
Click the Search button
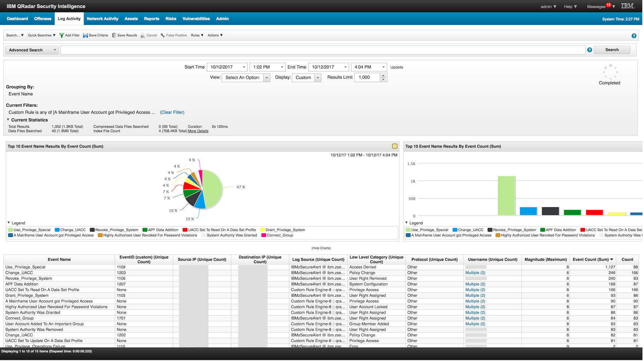point(612,50)
